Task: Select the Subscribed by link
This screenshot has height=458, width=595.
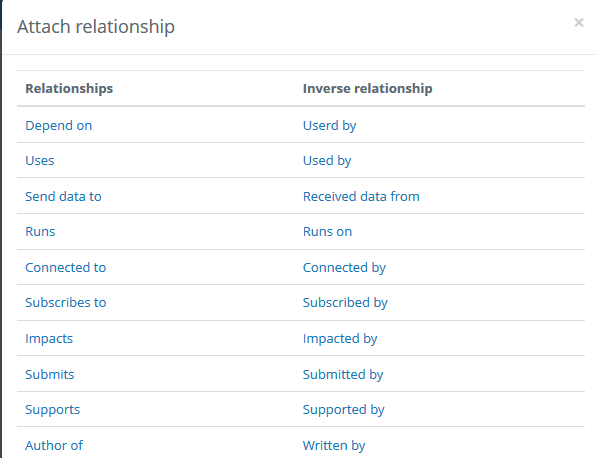Action: [x=345, y=302]
